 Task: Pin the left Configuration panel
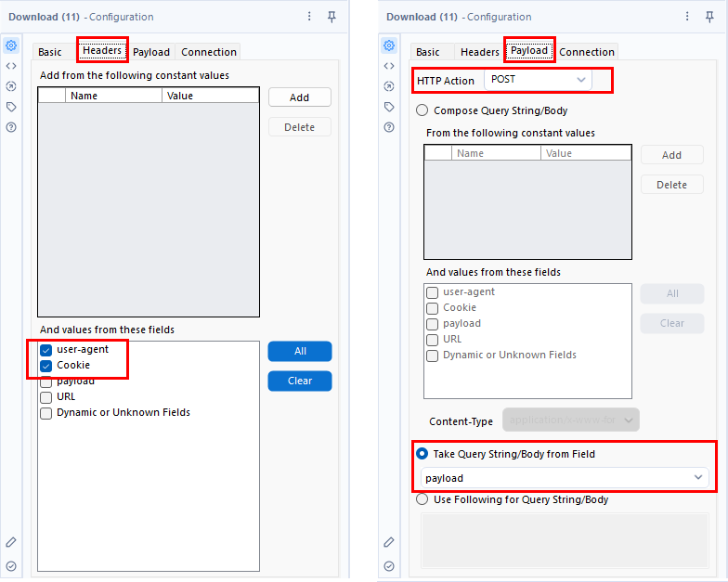(x=331, y=17)
